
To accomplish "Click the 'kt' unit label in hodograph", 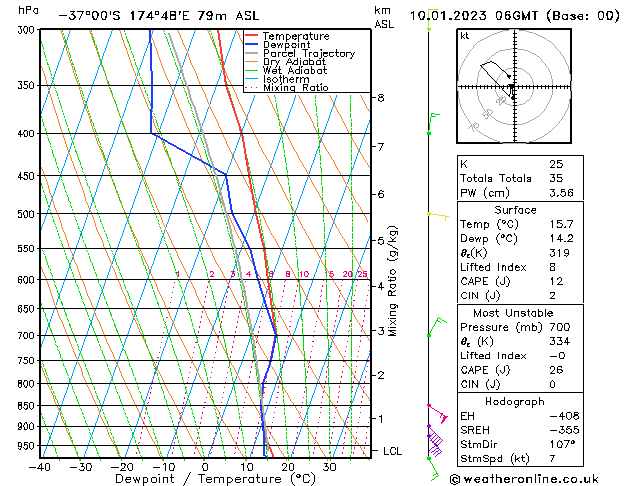I will 465,36.
